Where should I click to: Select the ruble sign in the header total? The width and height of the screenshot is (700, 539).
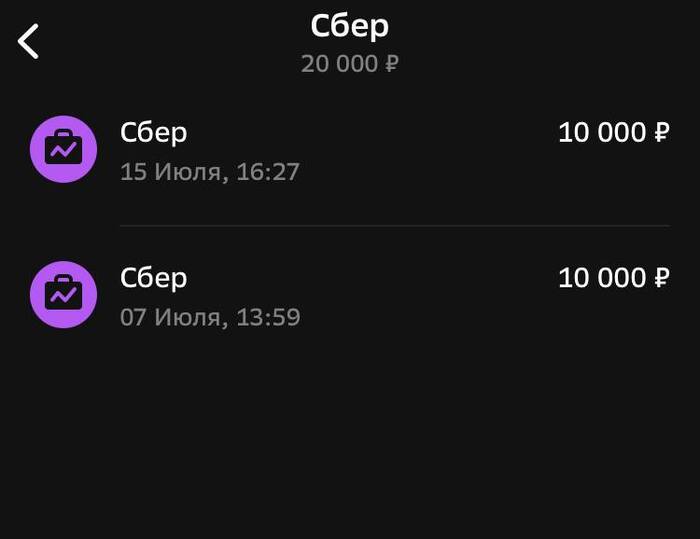pos(392,63)
